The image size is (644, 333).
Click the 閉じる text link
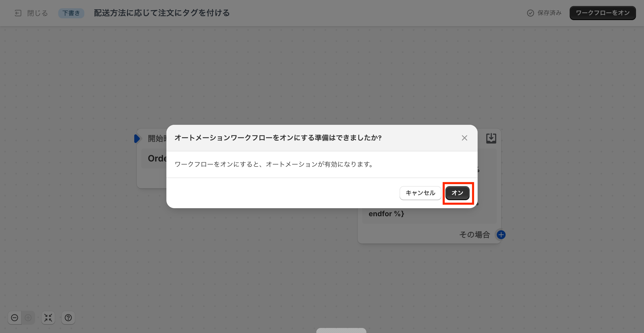(37, 13)
